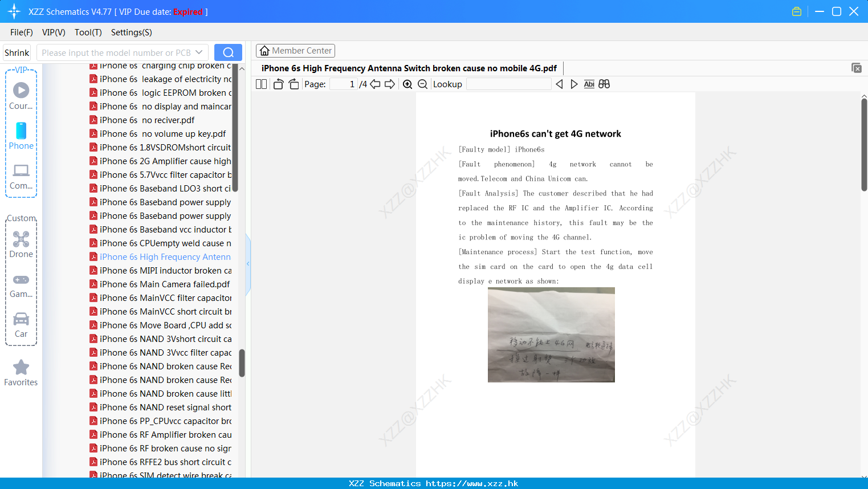Open iPhone 6s Move Board CPU file
This screenshot has height=489, width=868.
(160, 325)
